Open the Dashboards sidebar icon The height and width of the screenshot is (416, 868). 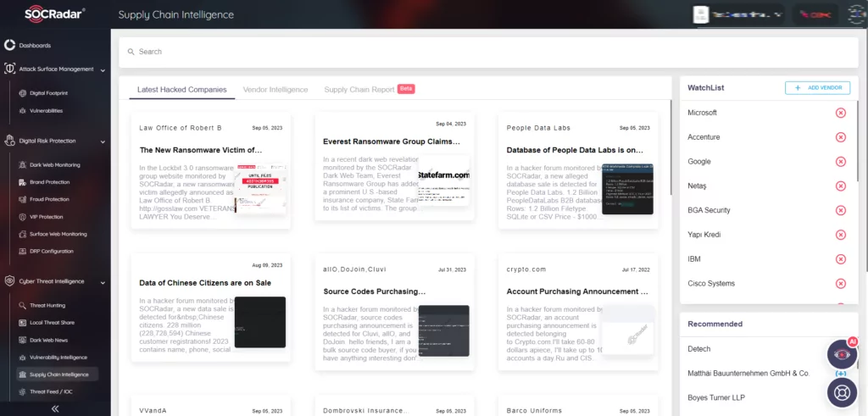pos(9,46)
